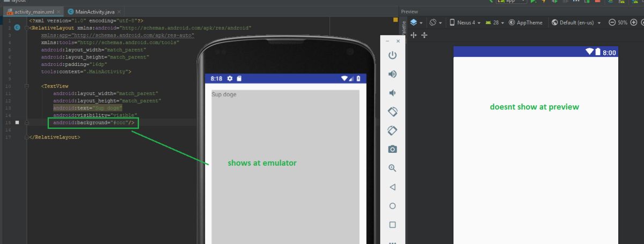Minimize the emulator toolbar window
Image resolution: width=644 pixels, height=244 pixels.
coord(387,41)
